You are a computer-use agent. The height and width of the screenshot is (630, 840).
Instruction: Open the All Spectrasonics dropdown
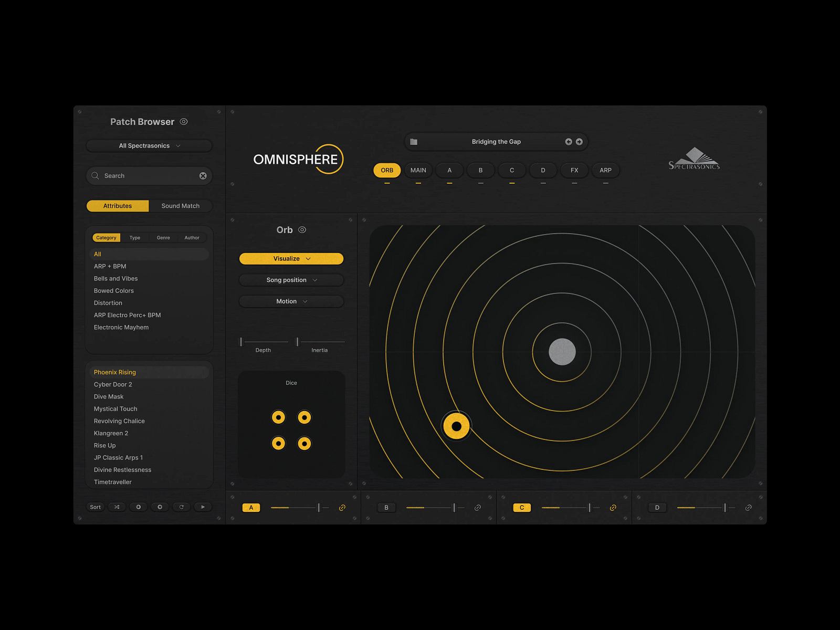tap(149, 145)
